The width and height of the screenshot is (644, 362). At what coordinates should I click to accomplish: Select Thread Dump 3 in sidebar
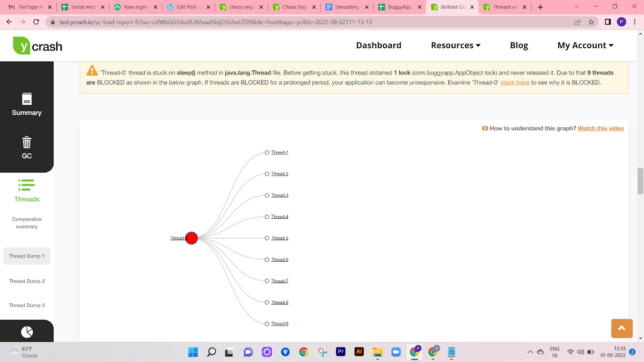[x=27, y=305]
